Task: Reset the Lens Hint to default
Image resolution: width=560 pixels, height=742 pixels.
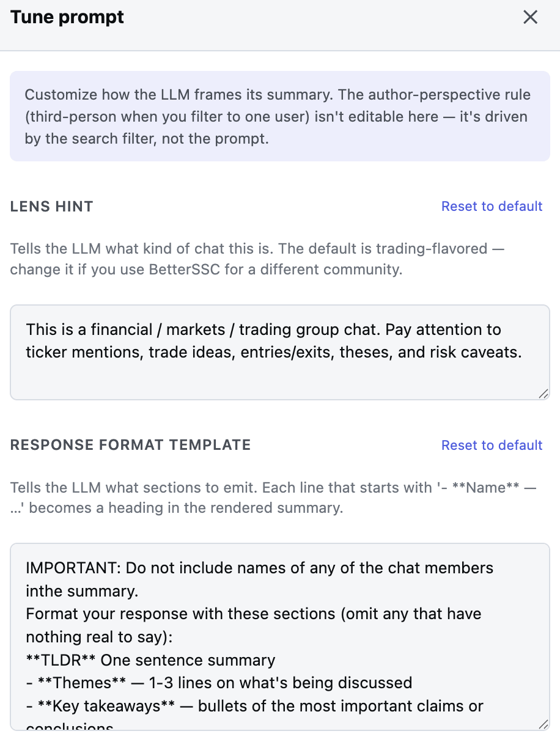Action: 492,207
